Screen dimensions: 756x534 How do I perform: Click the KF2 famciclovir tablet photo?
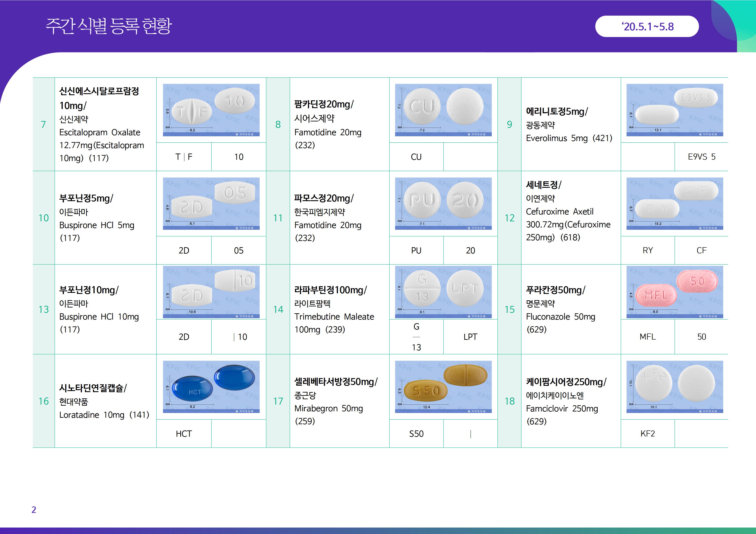674,387
